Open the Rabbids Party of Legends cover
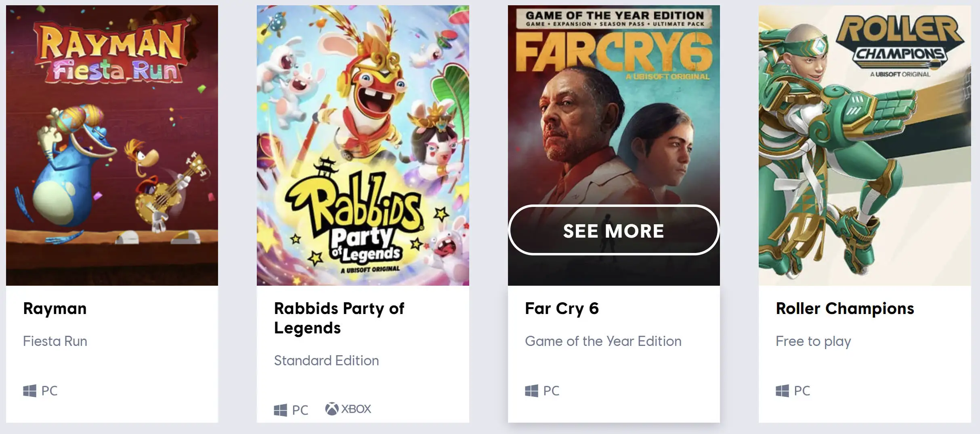 [363, 145]
